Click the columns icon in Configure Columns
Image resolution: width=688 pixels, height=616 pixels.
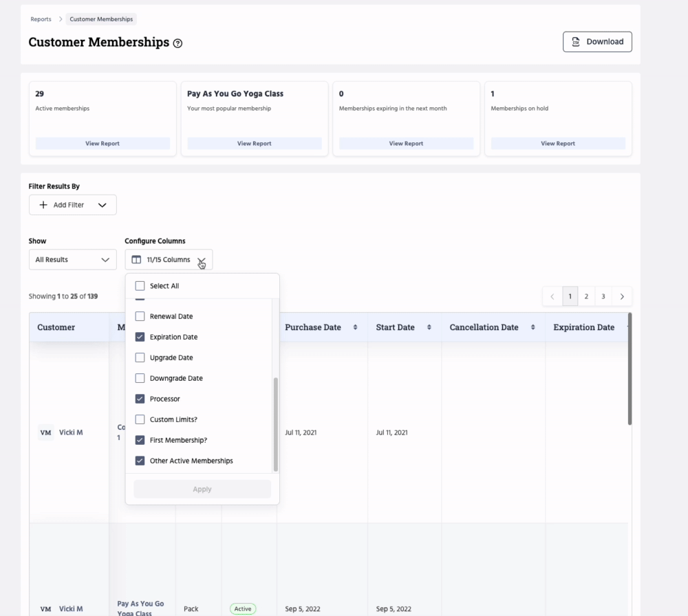136,260
